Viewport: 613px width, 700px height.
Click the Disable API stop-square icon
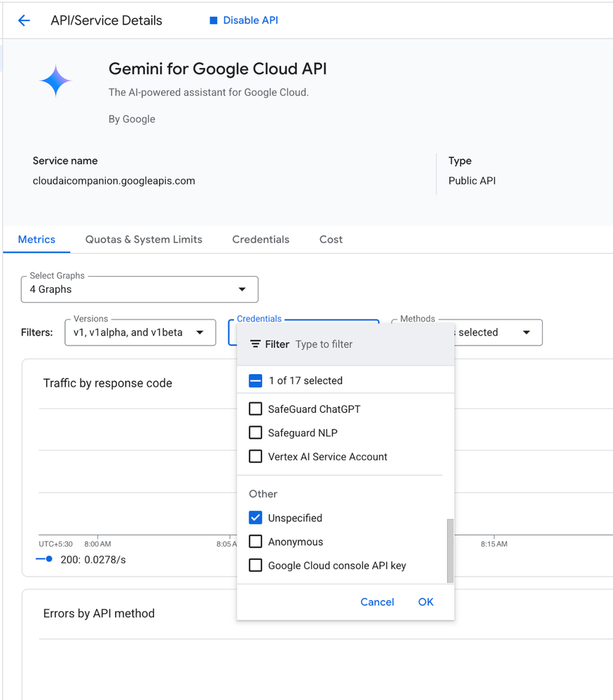point(214,20)
